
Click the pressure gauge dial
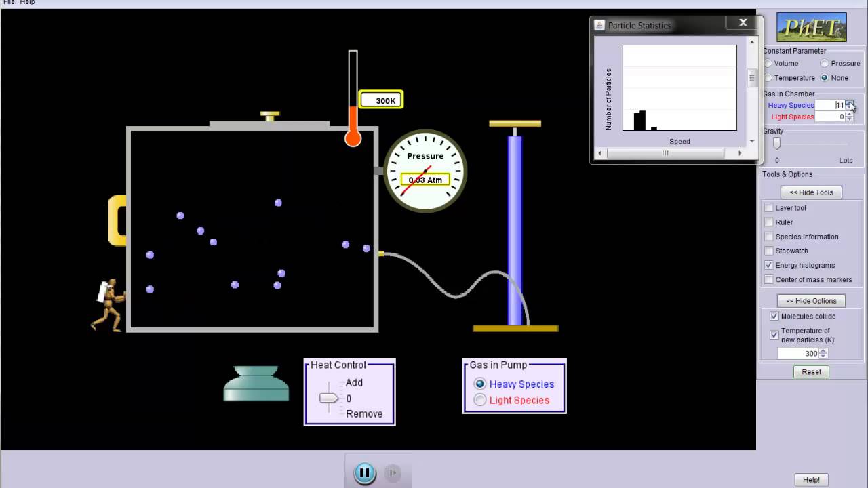[x=425, y=170]
